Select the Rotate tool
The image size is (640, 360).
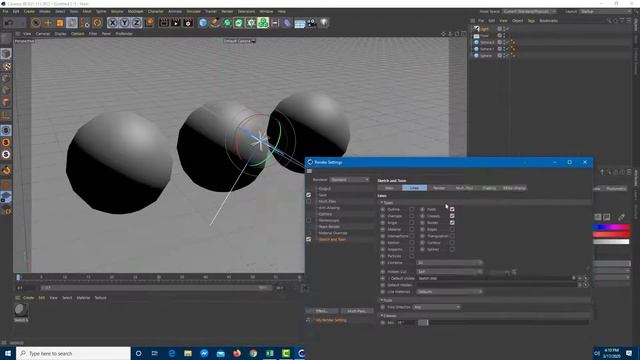click(97, 23)
